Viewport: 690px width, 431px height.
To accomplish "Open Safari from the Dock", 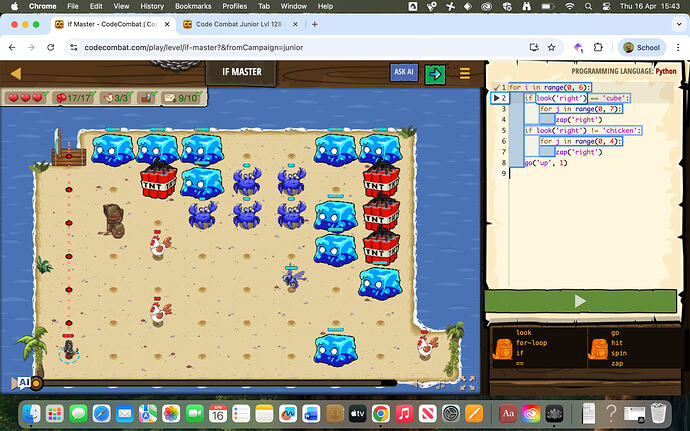I will 101,413.
